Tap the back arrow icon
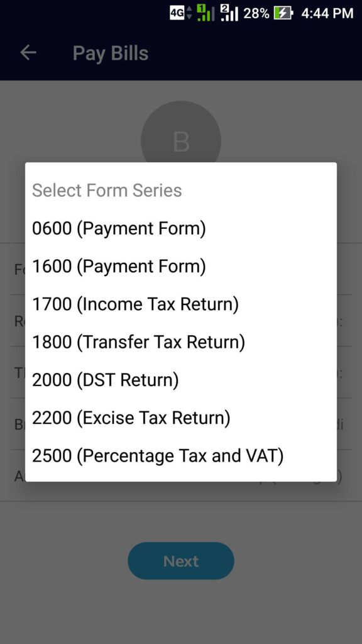 (x=28, y=53)
